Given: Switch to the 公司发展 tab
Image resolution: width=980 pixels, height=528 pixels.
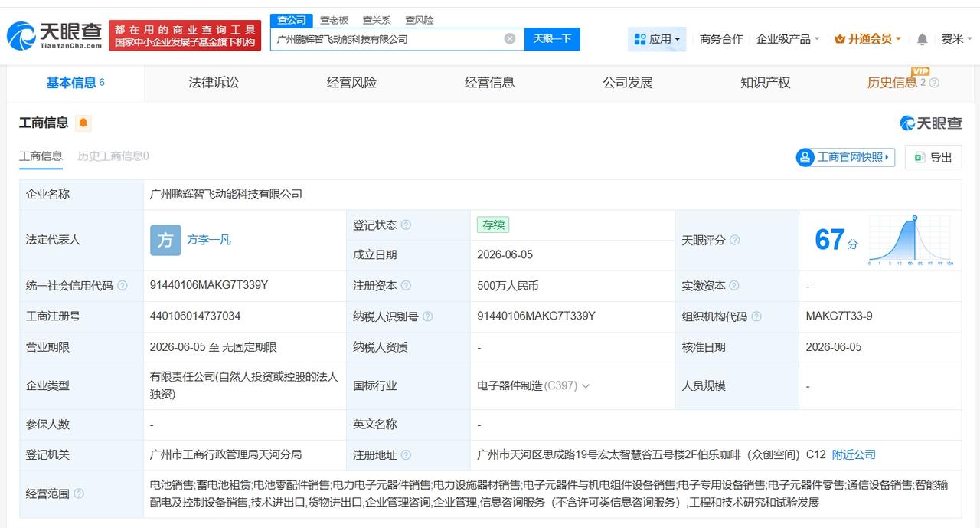Looking at the screenshot, I should (x=627, y=83).
